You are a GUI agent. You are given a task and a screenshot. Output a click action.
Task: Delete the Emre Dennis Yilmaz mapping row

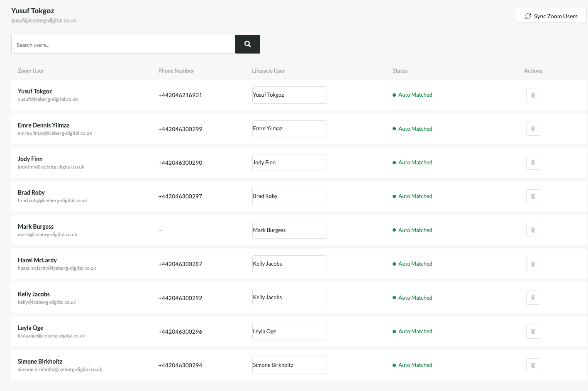[x=533, y=129]
